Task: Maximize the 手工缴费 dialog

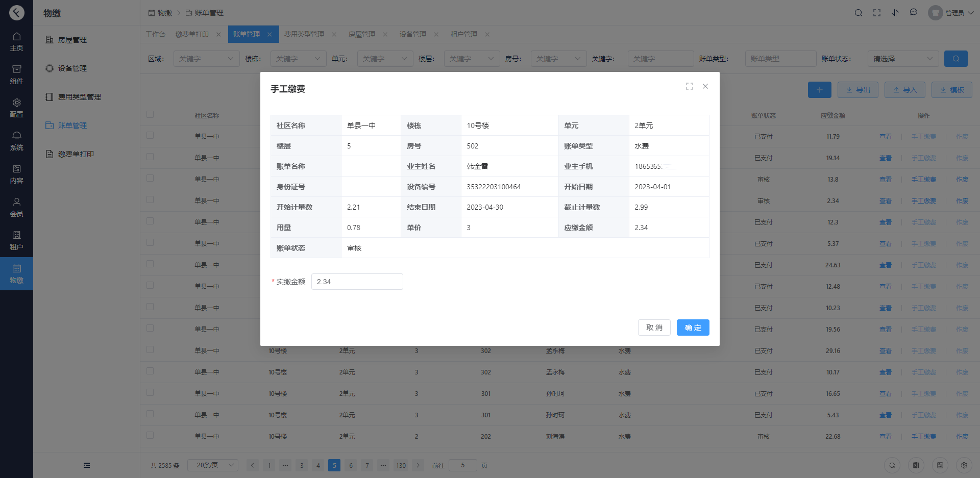Action: click(x=690, y=86)
